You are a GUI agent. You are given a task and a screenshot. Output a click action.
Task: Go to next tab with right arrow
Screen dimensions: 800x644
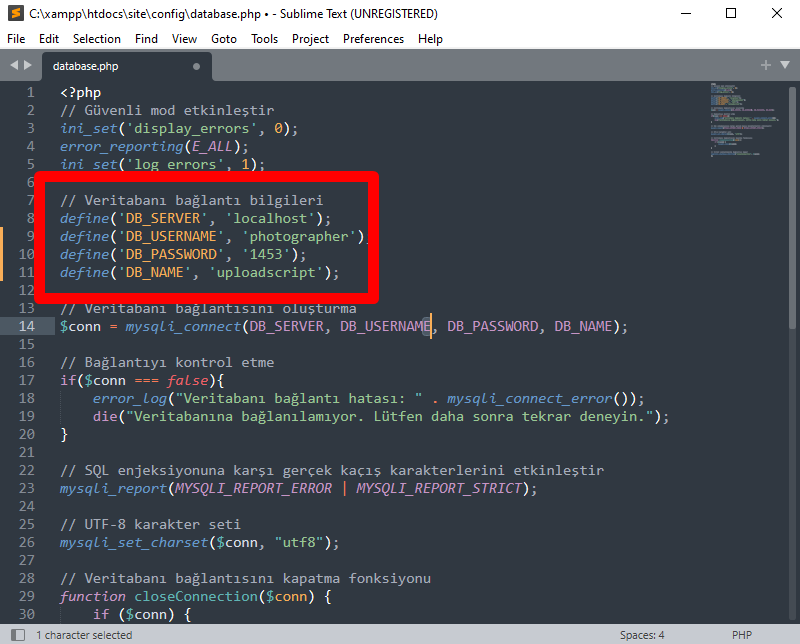[28, 65]
